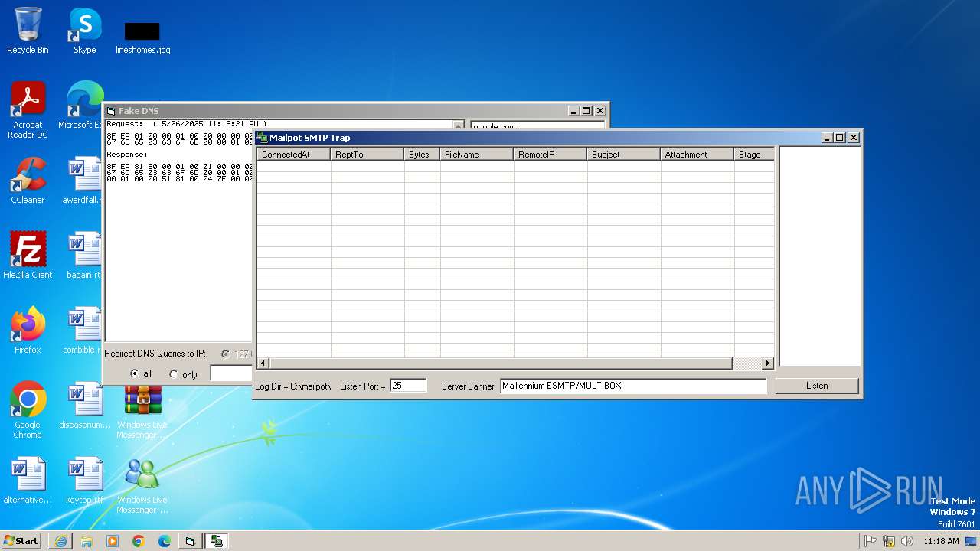Image resolution: width=980 pixels, height=551 pixels.
Task: Sort by the Bytes column header
Action: (422, 154)
